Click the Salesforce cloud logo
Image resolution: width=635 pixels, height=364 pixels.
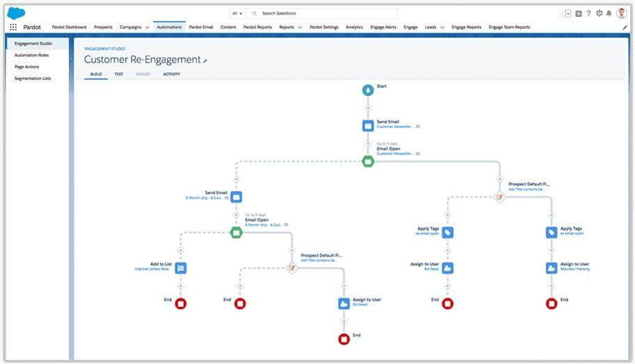[16, 13]
